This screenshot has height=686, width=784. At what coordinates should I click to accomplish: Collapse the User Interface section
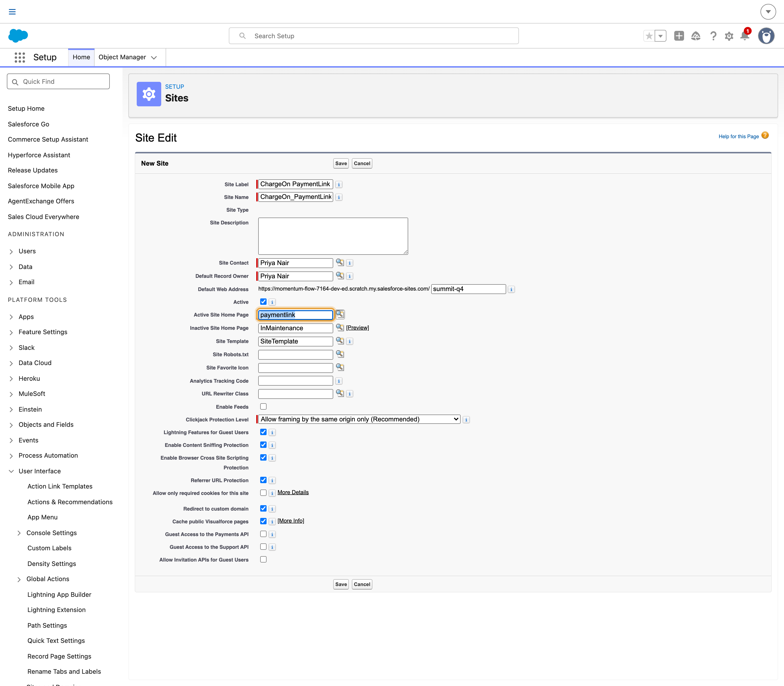pyautogui.click(x=11, y=471)
